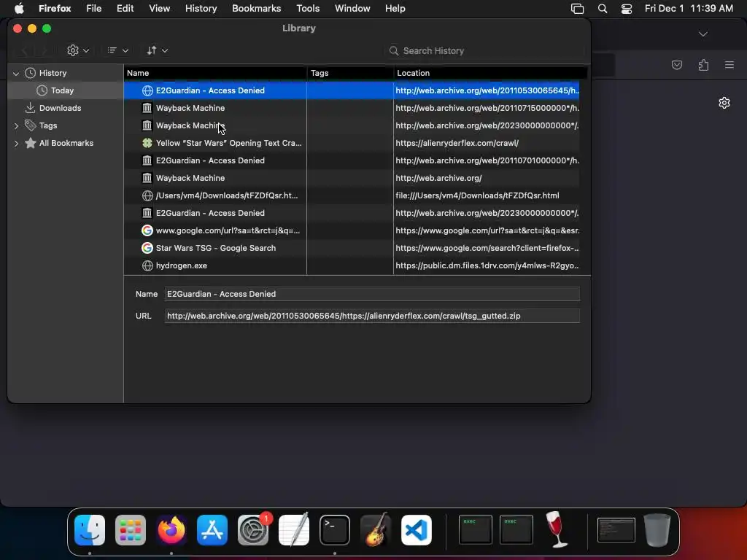Open Launchpad from the Dock
Image resolution: width=747 pixels, height=560 pixels.
[x=131, y=530]
